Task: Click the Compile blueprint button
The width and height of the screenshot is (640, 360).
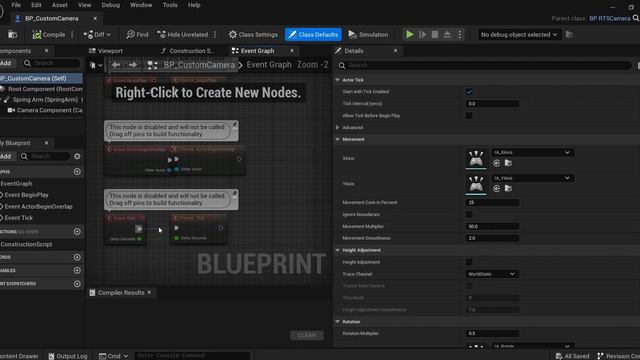Action: pos(49,35)
